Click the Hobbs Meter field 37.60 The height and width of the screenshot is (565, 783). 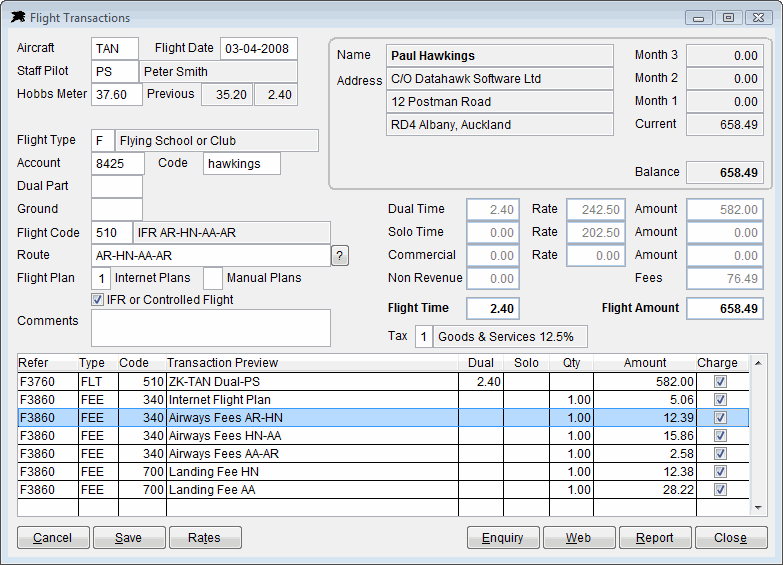117,94
